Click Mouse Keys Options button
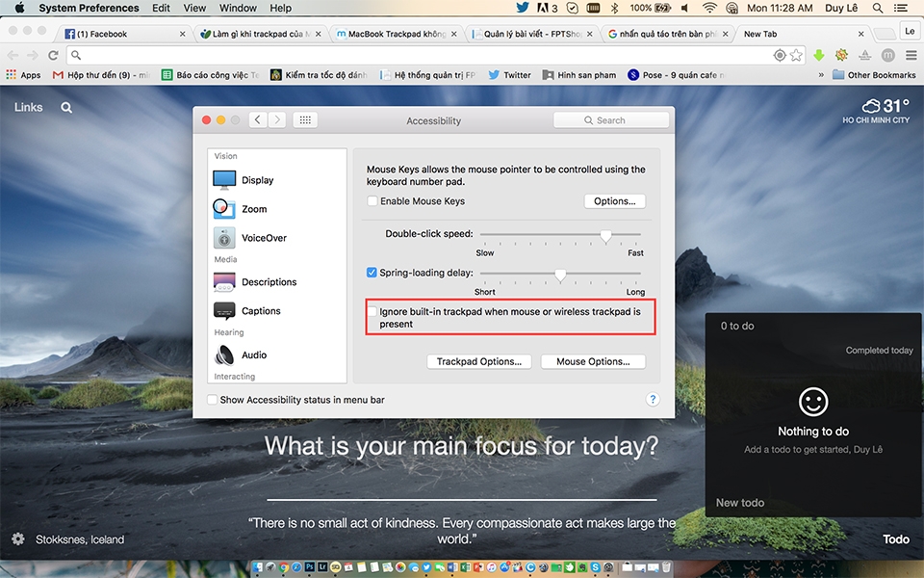This screenshot has height=578, width=924. [x=615, y=201]
